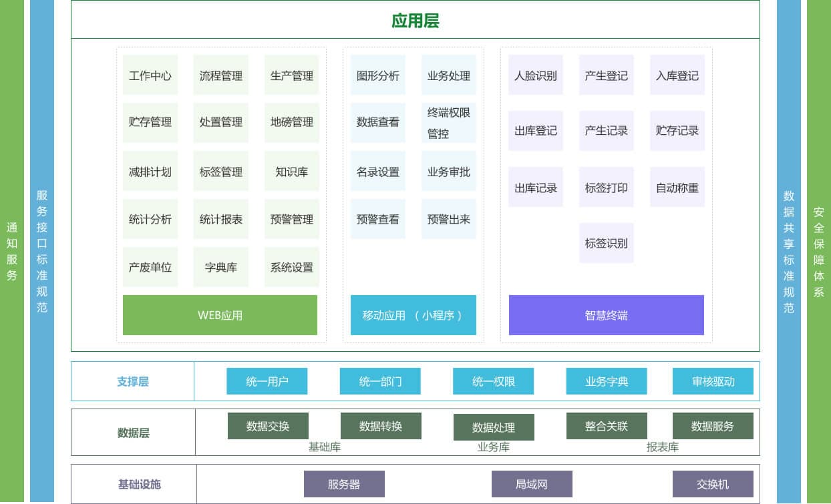Click the 审核驱动 block
The width and height of the screenshot is (831, 504).
click(713, 381)
